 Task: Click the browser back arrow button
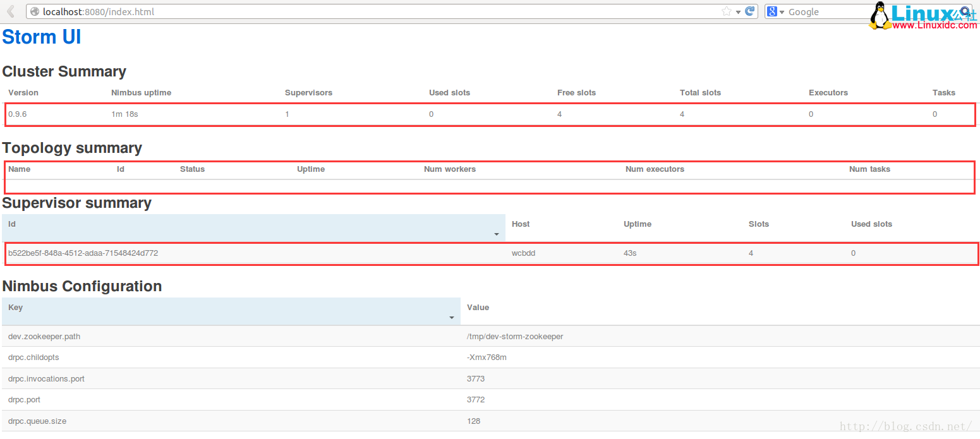pyautogui.click(x=11, y=11)
